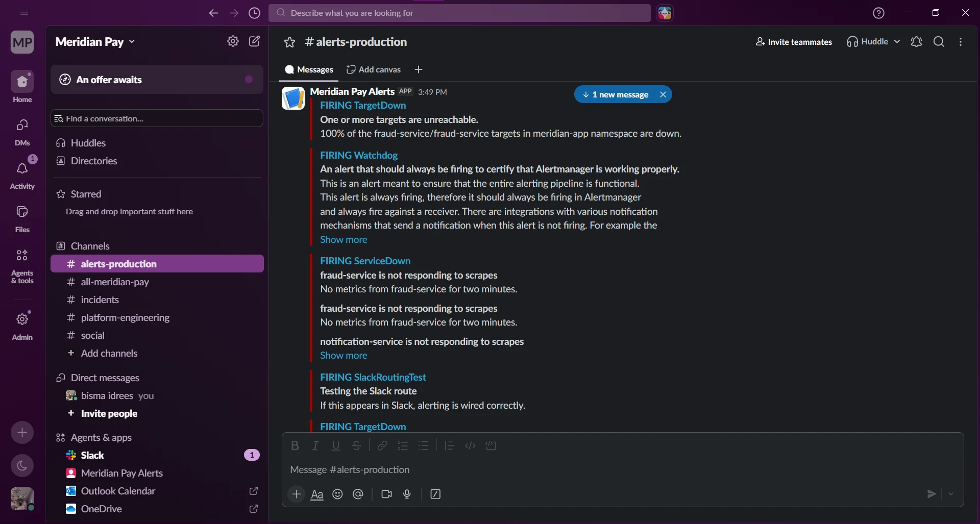Add a new channel tab
The width and height of the screenshot is (980, 524).
coord(419,69)
